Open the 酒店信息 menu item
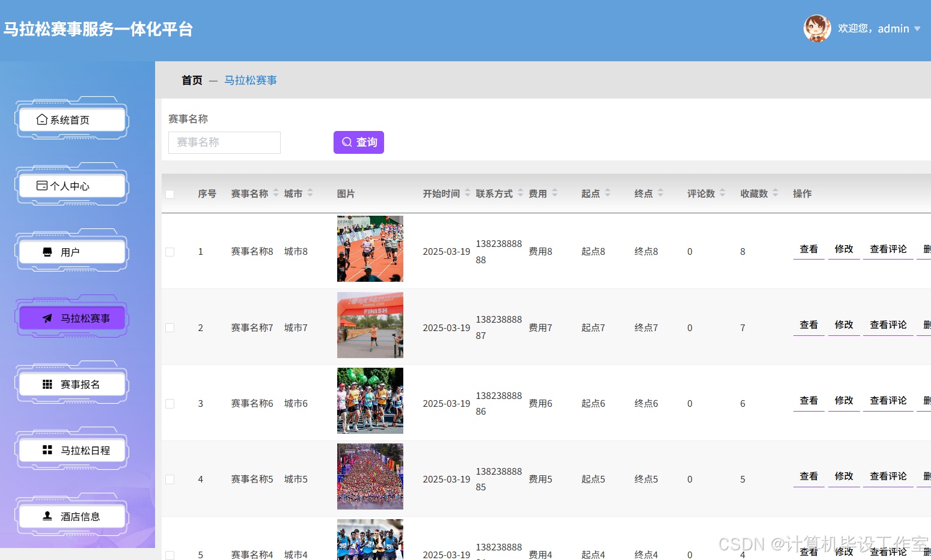 pyautogui.click(x=72, y=516)
